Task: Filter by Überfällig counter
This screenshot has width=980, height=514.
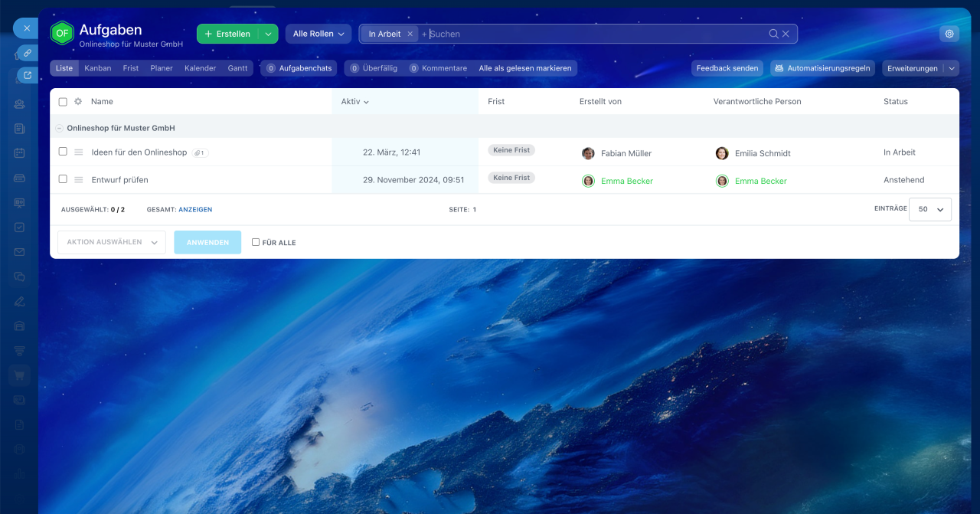Action: coord(374,68)
